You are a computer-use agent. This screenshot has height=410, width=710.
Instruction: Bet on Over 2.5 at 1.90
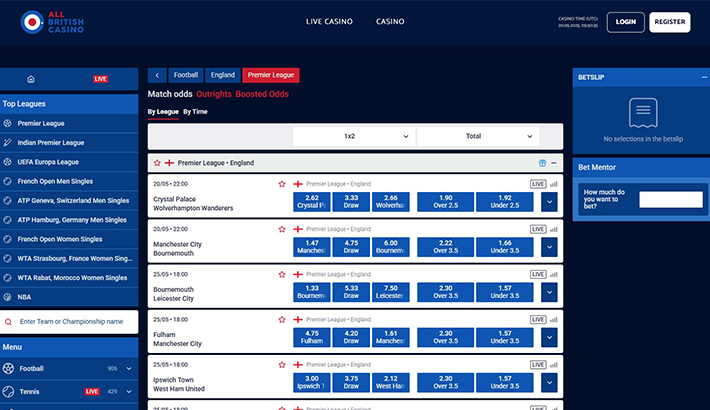pos(446,202)
